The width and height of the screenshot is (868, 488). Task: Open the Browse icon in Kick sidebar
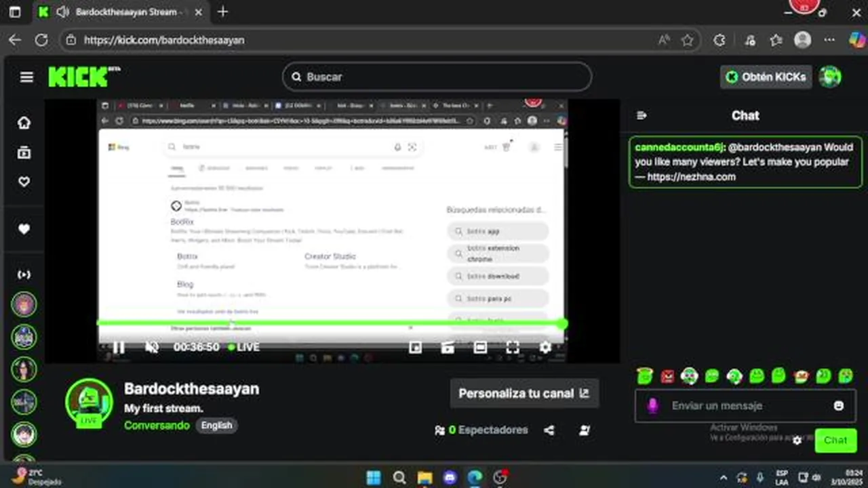tap(24, 152)
